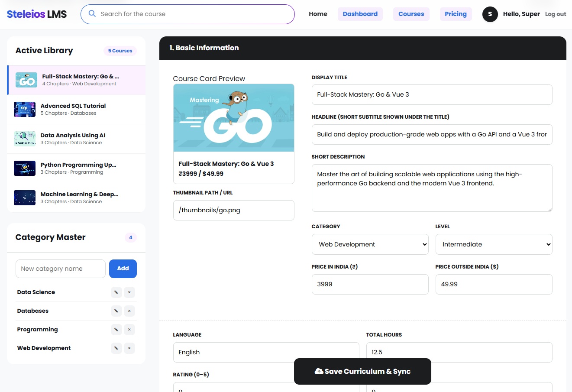Click the Machine Learning course thumbnail
This screenshot has height=392, width=572.
pos(25,198)
